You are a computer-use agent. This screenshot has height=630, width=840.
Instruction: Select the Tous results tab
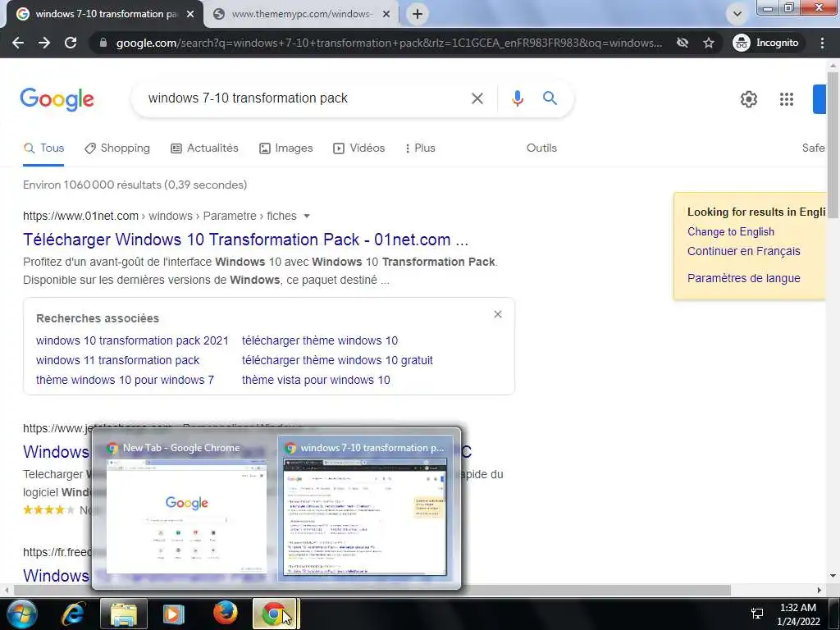pos(44,148)
